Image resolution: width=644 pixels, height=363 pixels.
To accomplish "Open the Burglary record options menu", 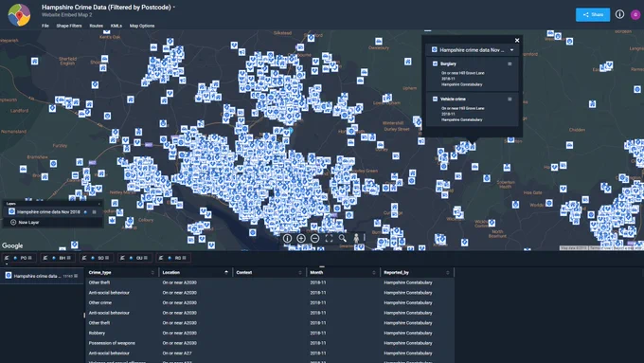I will pos(510,64).
